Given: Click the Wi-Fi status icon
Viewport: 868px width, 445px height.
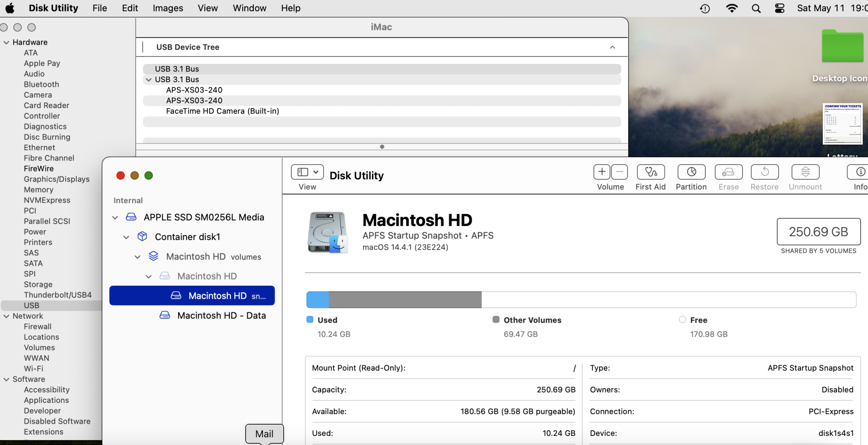Looking at the screenshot, I should click(732, 8).
